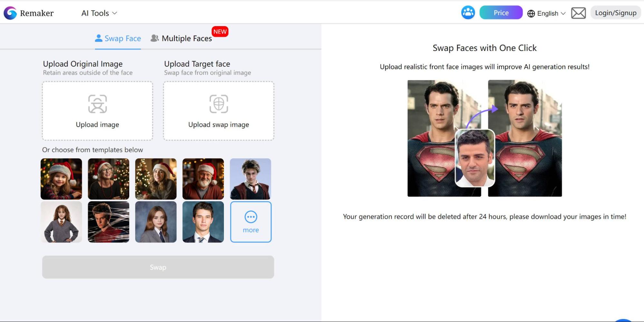Viewport: 644px width, 322px height.
Task: Click the more templates button
Action: (x=251, y=222)
